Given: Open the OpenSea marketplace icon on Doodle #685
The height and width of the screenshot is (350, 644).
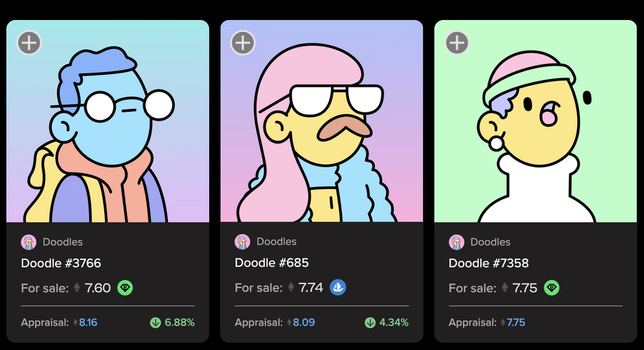Looking at the screenshot, I should [338, 287].
